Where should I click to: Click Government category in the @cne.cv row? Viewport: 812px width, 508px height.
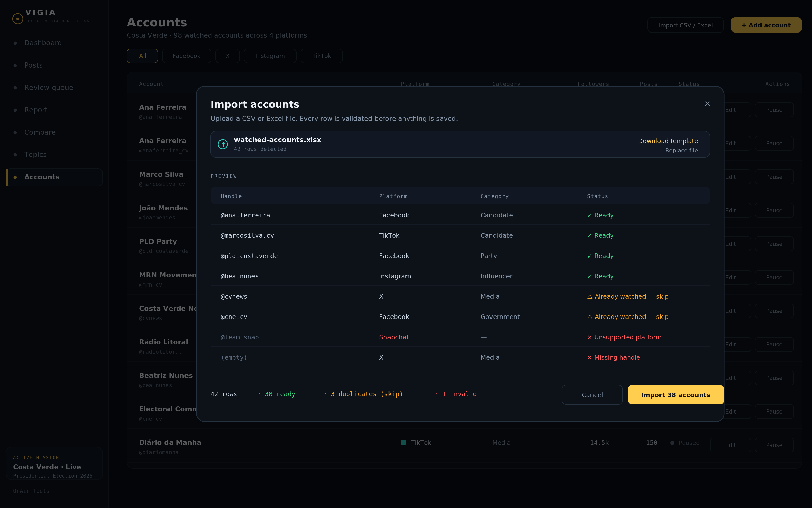pos(500,317)
